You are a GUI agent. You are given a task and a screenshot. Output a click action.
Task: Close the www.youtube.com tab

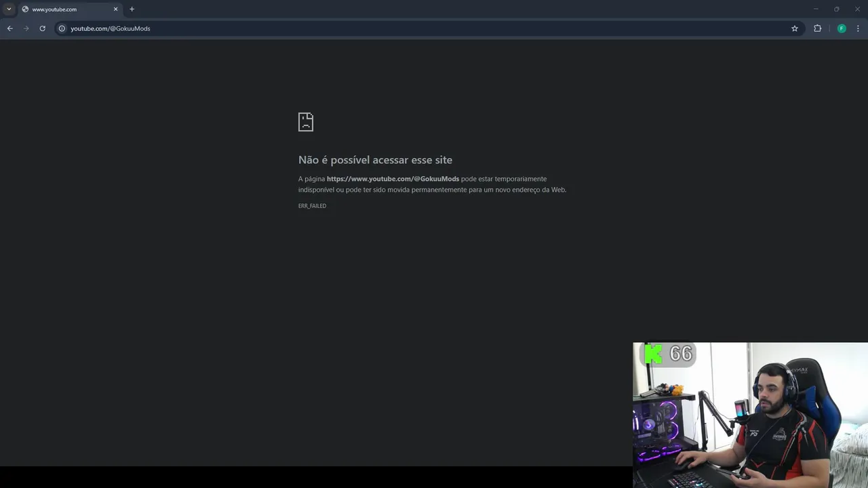coord(115,9)
